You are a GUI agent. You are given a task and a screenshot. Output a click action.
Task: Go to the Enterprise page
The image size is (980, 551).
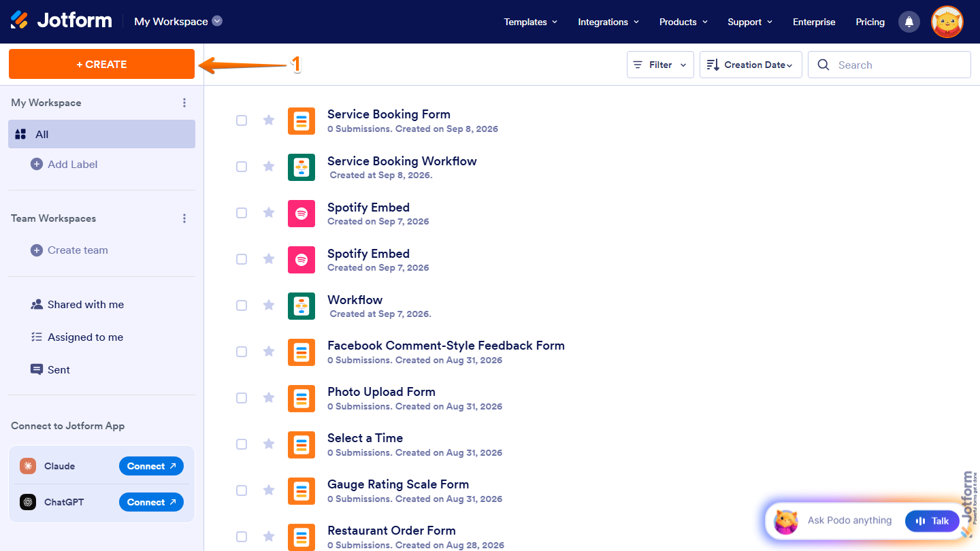coord(814,22)
